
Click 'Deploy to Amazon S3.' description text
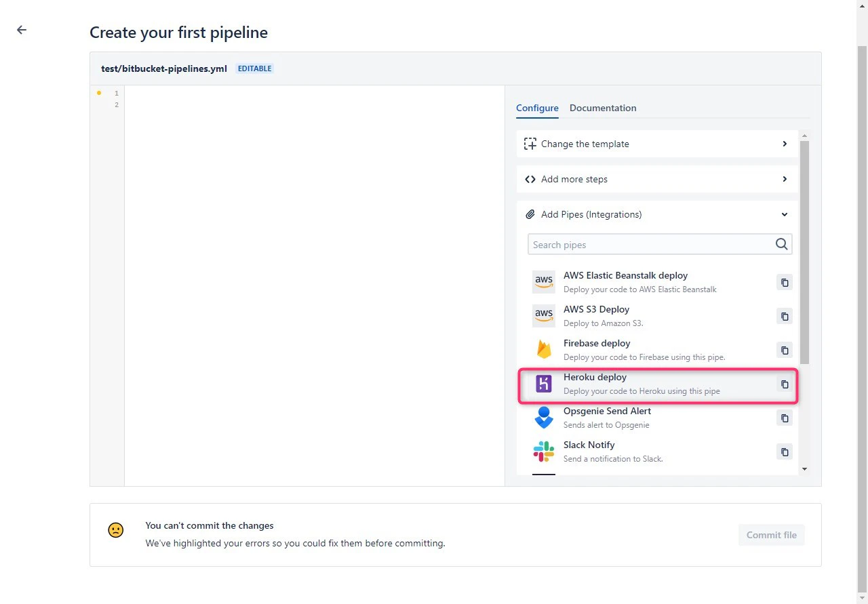coord(603,323)
